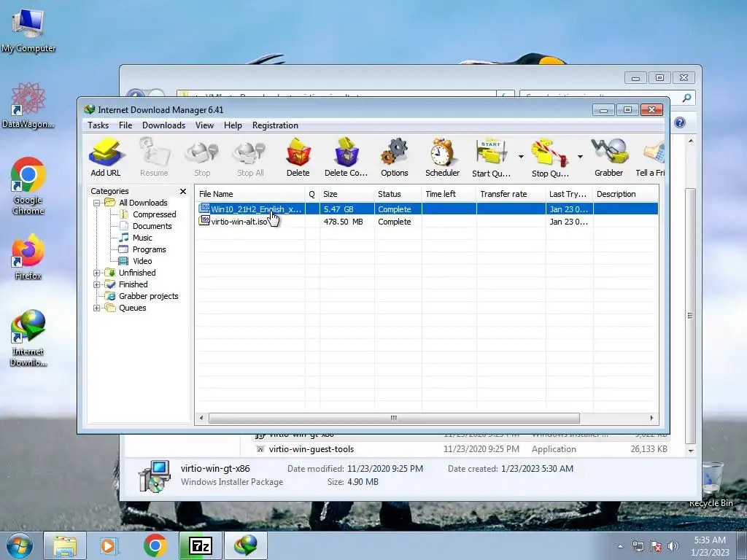Image resolution: width=747 pixels, height=560 pixels.
Task: Select Grabber projects in the tree
Action: [148, 296]
